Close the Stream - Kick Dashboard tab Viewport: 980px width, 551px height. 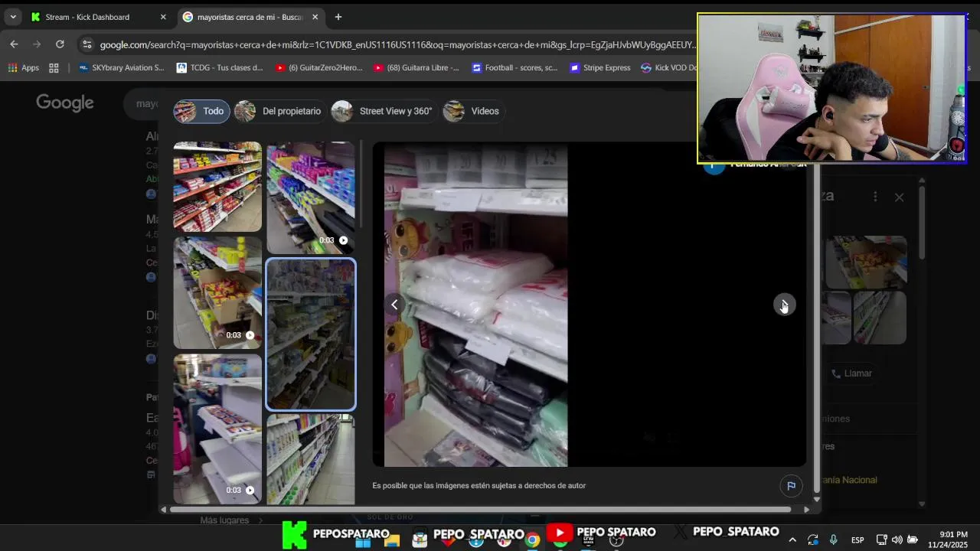tap(162, 17)
